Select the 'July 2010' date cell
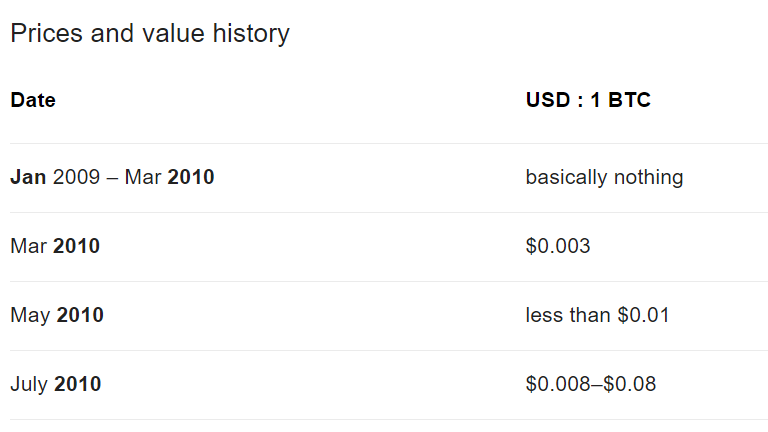The image size is (768, 432). (55, 384)
